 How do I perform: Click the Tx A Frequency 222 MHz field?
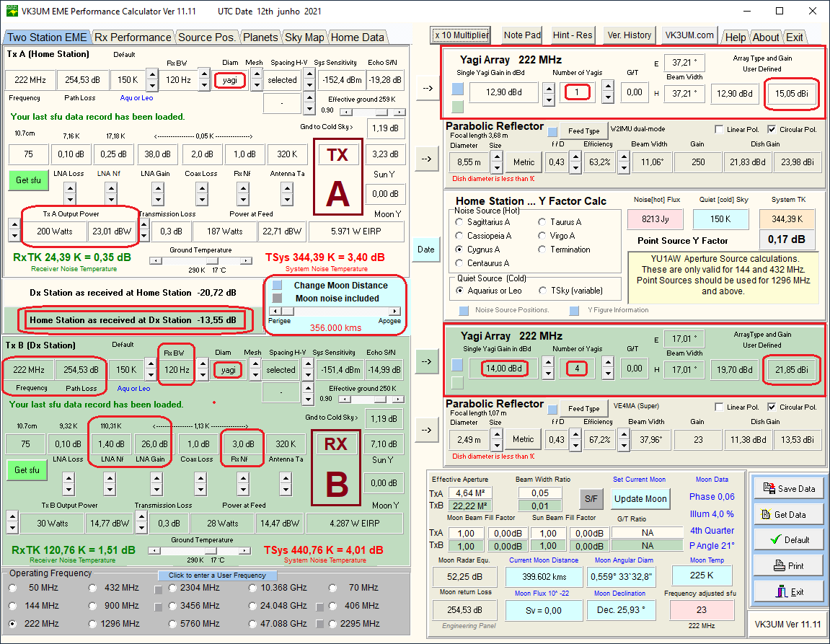tap(30, 80)
